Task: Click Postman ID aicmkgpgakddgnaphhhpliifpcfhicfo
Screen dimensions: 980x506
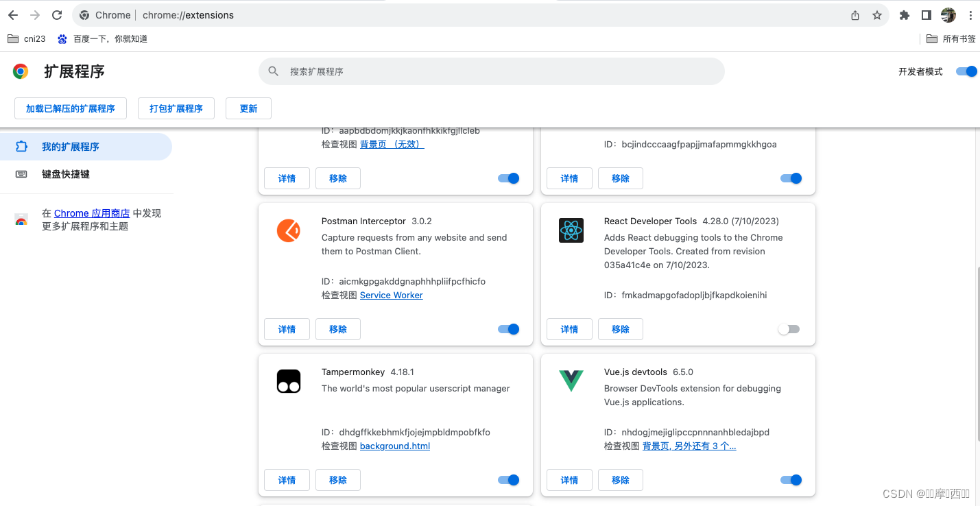Action: pyautogui.click(x=412, y=281)
